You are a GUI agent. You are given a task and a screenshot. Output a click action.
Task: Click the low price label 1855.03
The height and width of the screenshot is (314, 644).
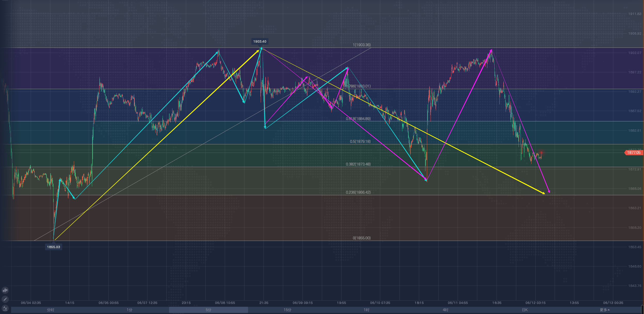53,247
